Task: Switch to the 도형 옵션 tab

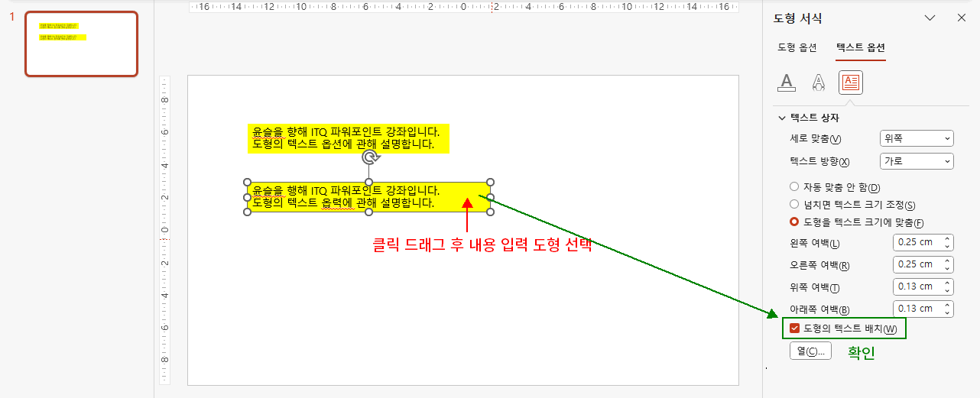Action: (797, 47)
